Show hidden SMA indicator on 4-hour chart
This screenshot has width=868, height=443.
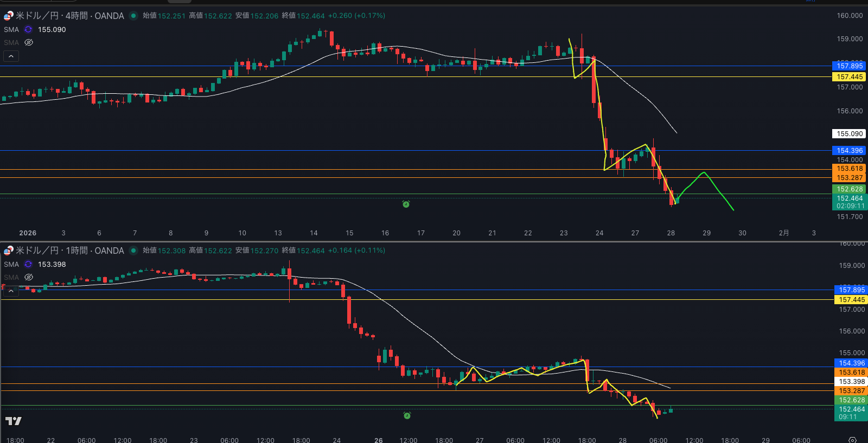[29, 42]
